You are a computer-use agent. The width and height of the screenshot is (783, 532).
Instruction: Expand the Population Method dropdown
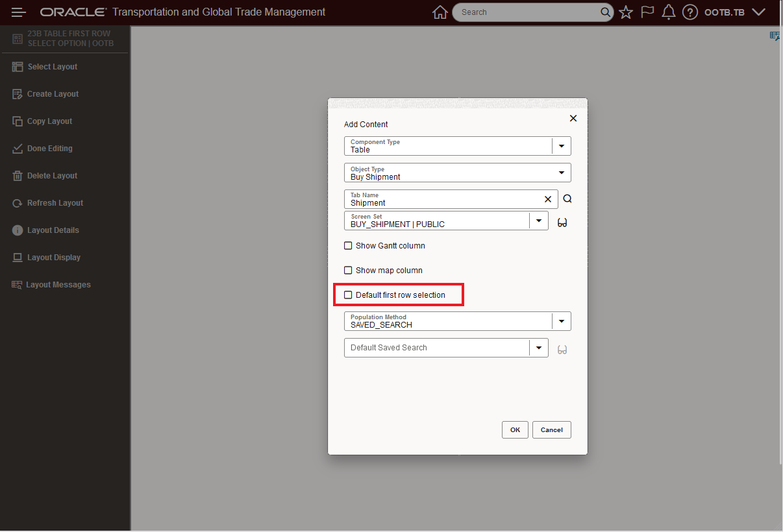[x=562, y=321]
